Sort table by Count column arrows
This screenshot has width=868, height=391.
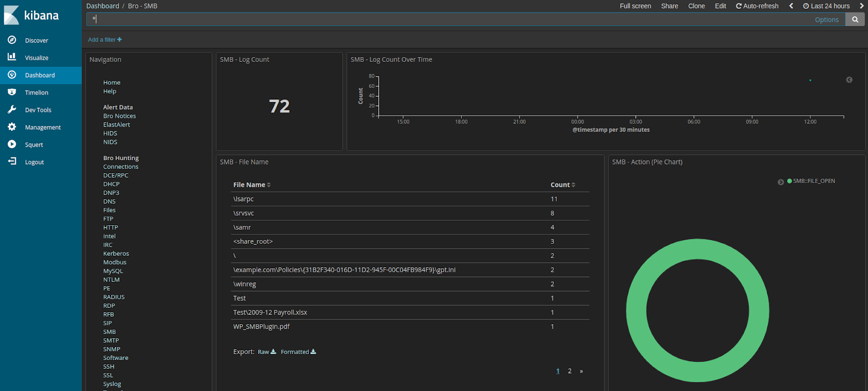tap(573, 185)
